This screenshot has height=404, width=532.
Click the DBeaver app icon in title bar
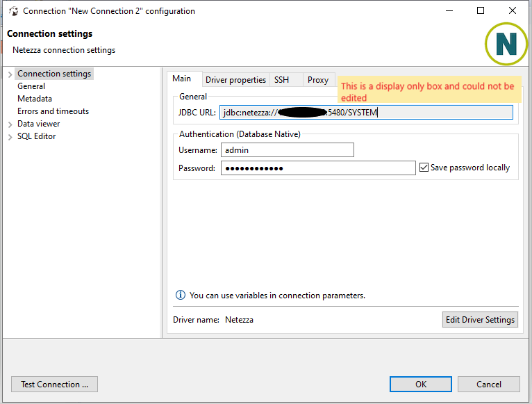click(14, 11)
